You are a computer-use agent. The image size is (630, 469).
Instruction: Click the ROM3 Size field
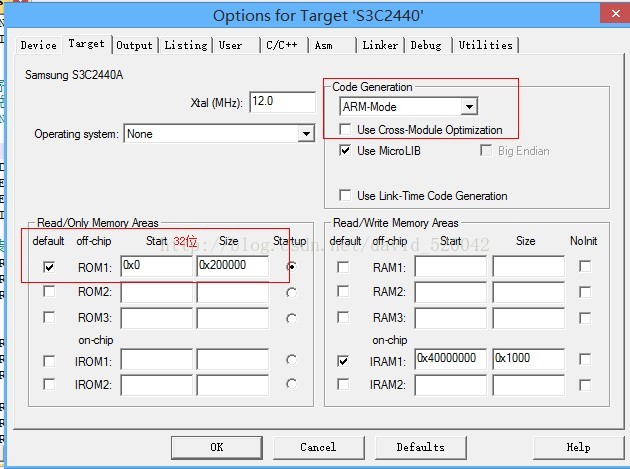(x=233, y=318)
